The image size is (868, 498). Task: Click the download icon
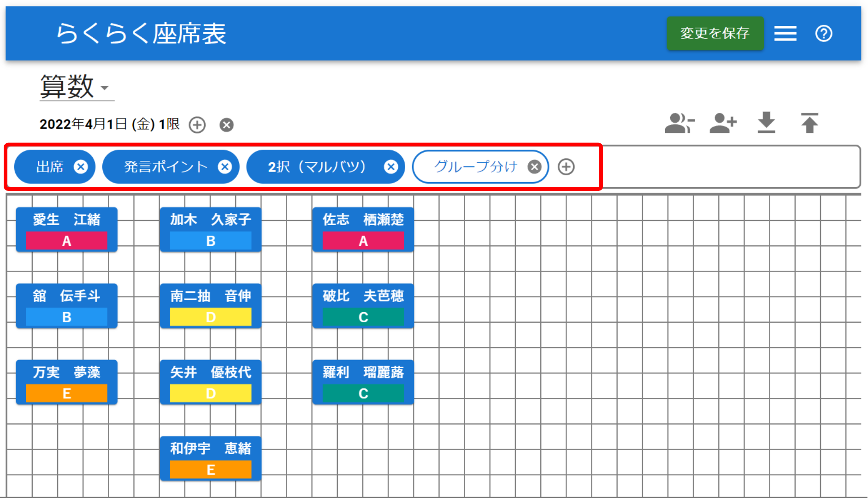tap(766, 123)
